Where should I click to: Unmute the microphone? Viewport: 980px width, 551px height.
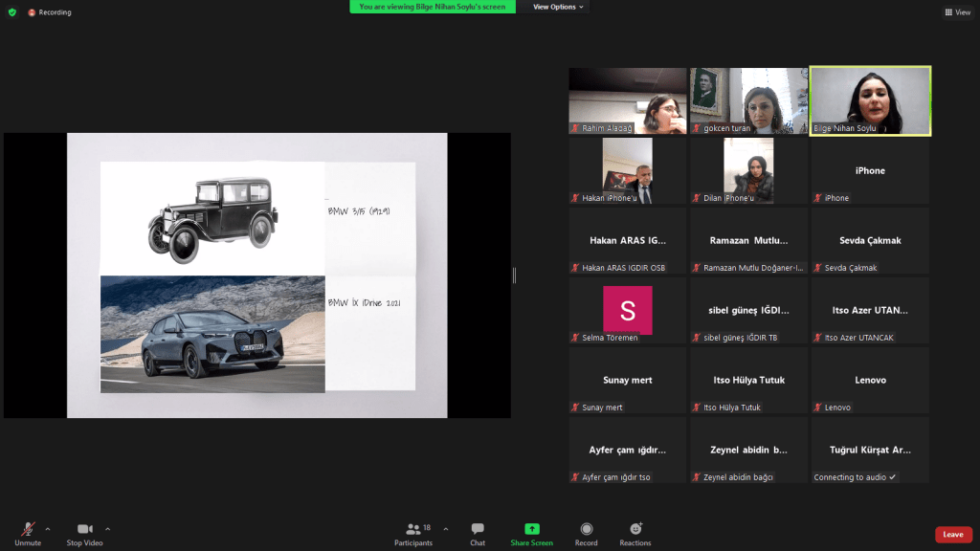(x=28, y=532)
